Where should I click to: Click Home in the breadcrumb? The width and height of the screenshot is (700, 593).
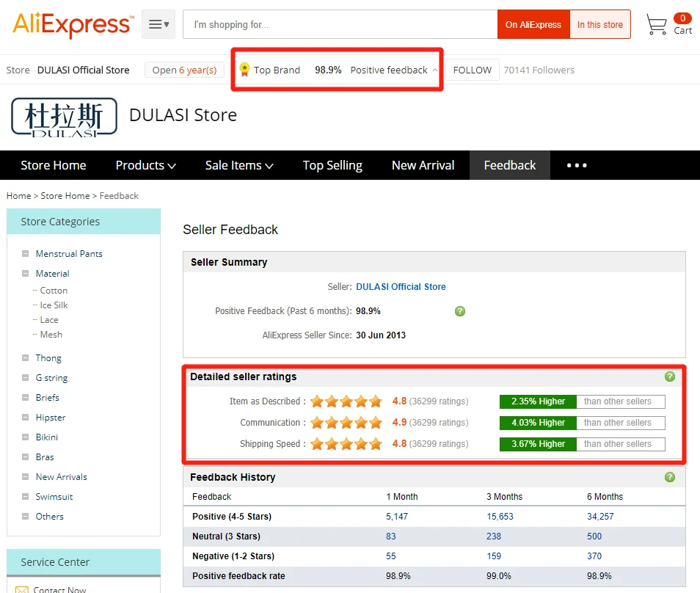[x=19, y=195]
